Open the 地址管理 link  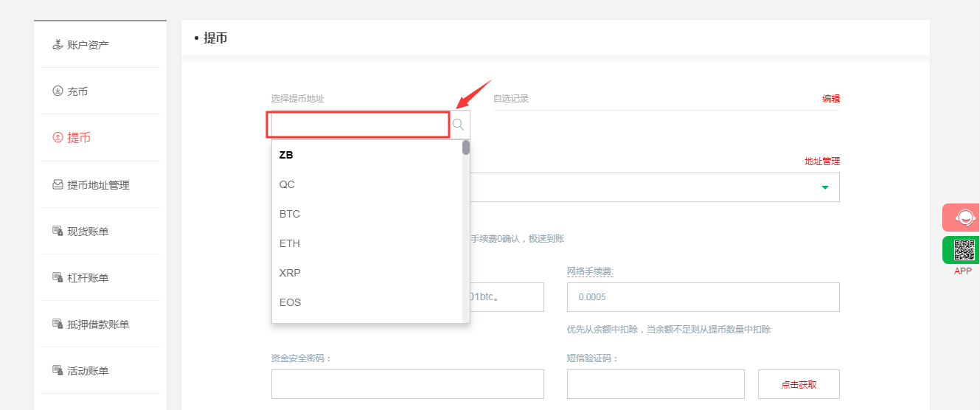(821, 161)
